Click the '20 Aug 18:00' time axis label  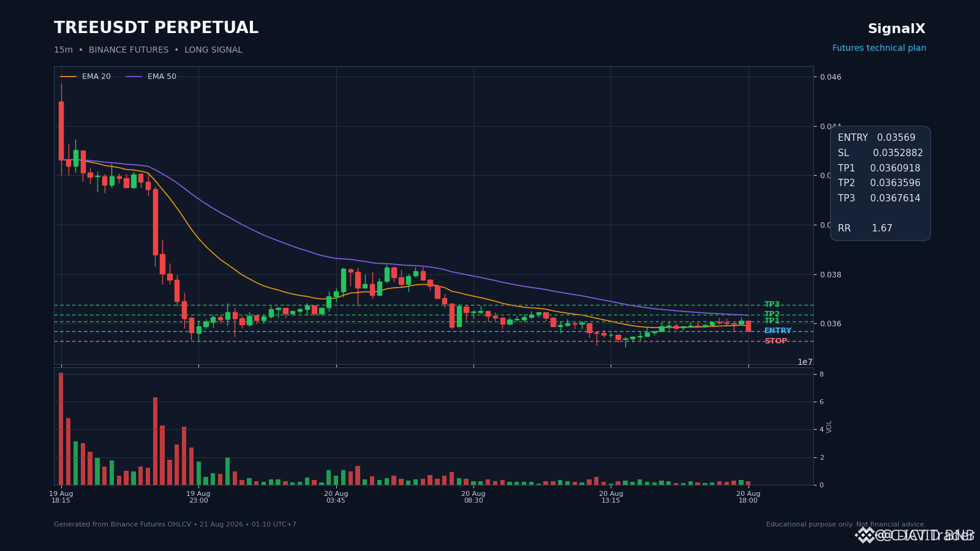click(748, 497)
